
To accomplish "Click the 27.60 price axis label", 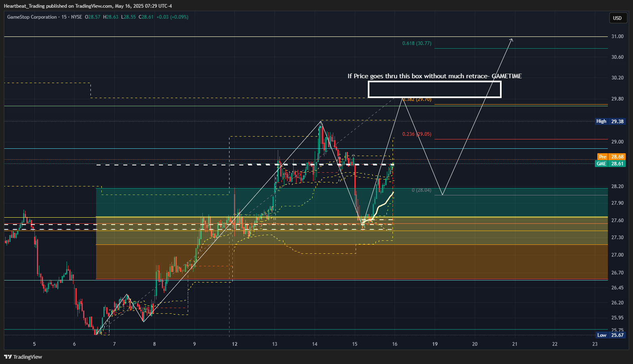I will (x=618, y=221).
